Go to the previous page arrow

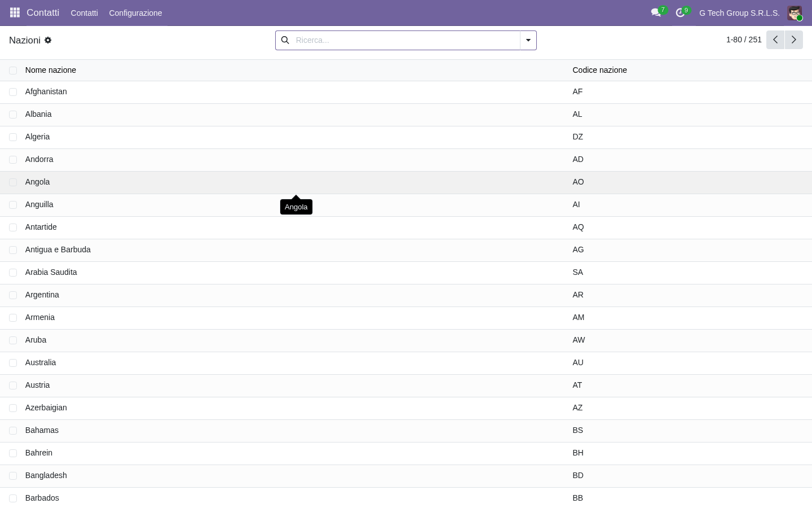(x=775, y=40)
